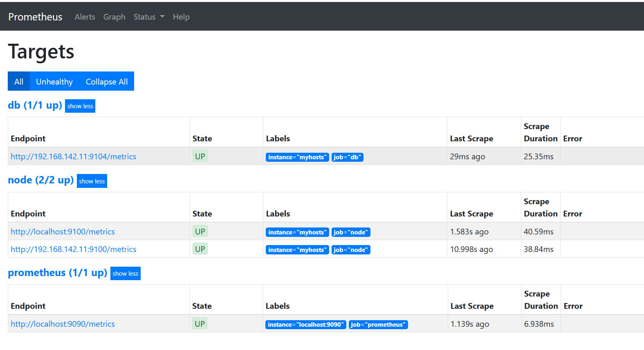
Task: Click UP badge for 192.168.142.11:9100 row
Action: click(x=200, y=249)
